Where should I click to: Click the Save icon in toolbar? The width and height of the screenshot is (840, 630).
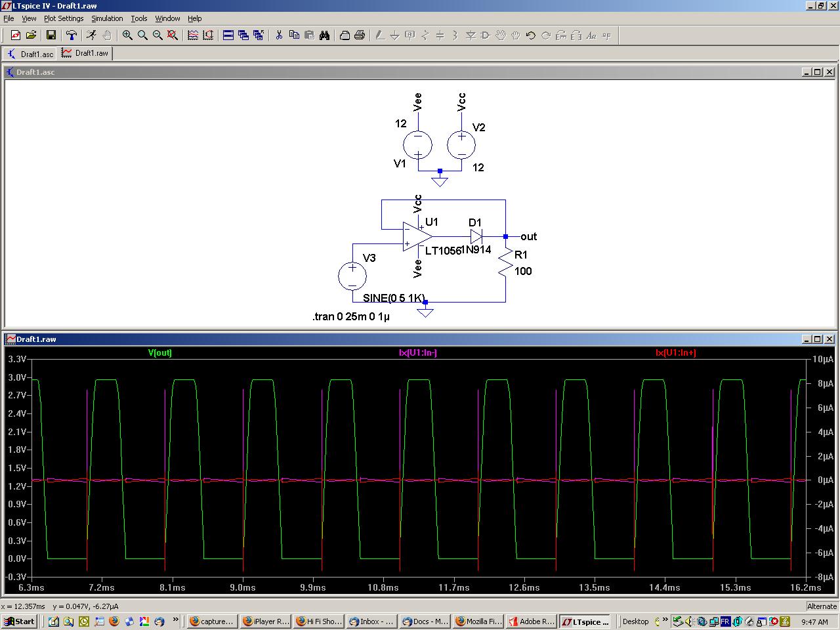pos(51,35)
